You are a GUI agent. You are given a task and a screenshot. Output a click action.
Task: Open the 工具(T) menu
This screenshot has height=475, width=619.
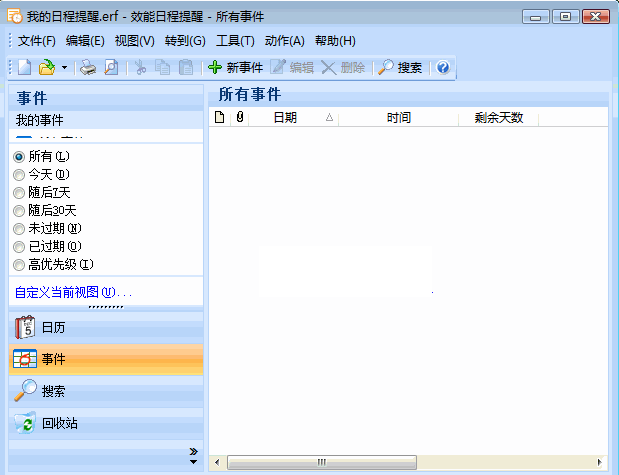[235, 41]
